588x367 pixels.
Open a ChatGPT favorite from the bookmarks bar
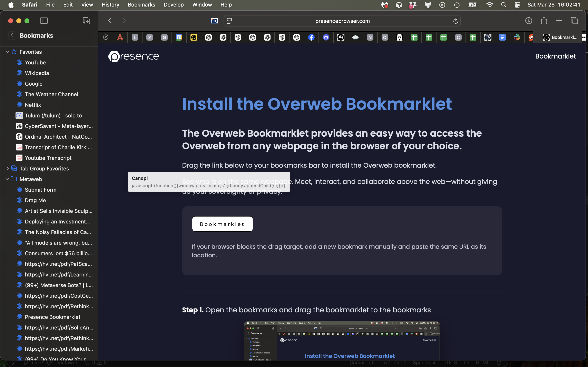click(208, 37)
